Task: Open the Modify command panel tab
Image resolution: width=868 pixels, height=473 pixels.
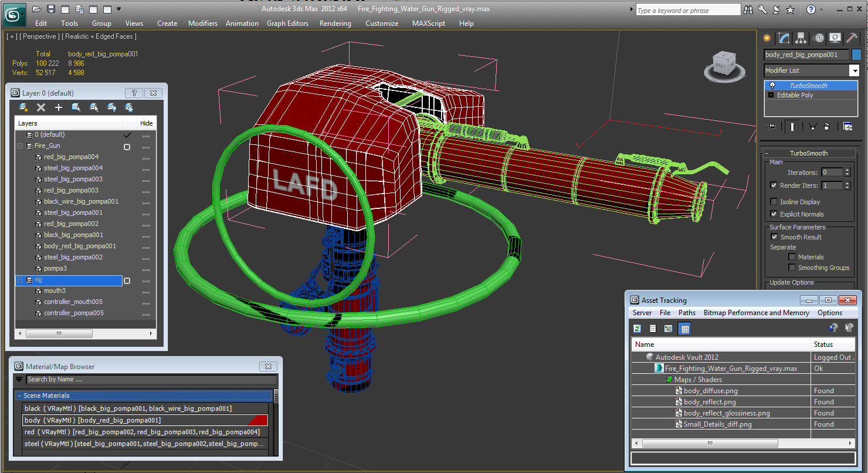Action: 784,38
